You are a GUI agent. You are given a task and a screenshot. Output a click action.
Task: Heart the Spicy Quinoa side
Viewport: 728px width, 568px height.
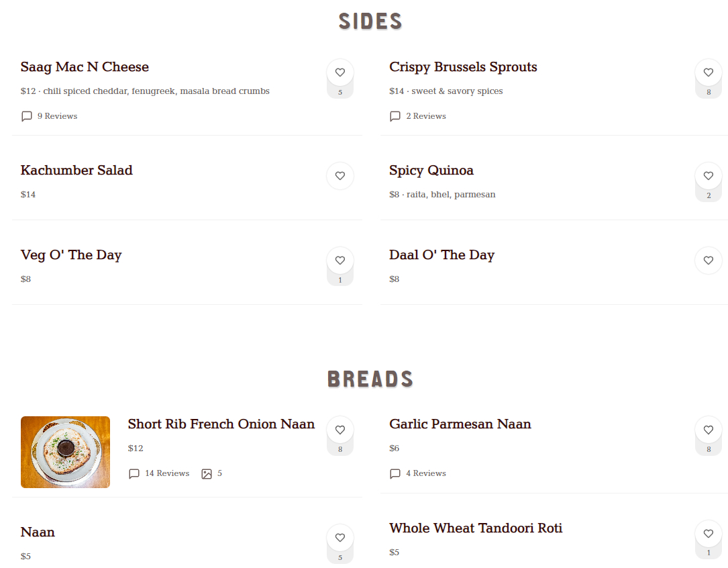tap(708, 176)
